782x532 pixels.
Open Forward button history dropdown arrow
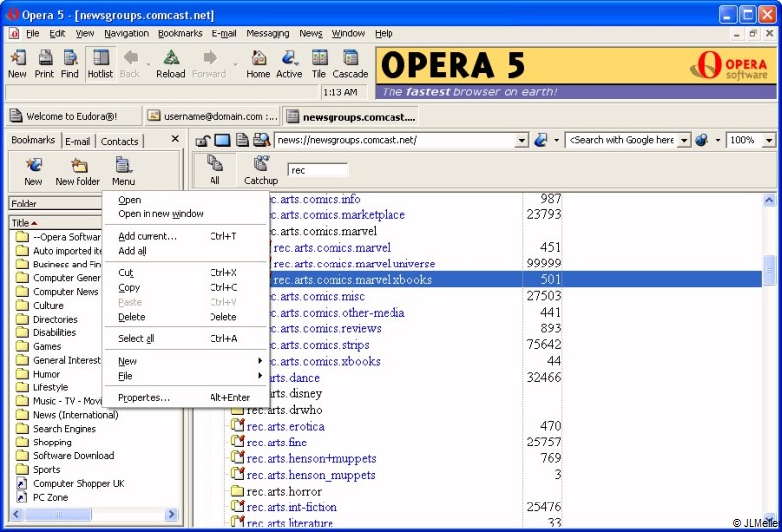[x=235, y=64]
